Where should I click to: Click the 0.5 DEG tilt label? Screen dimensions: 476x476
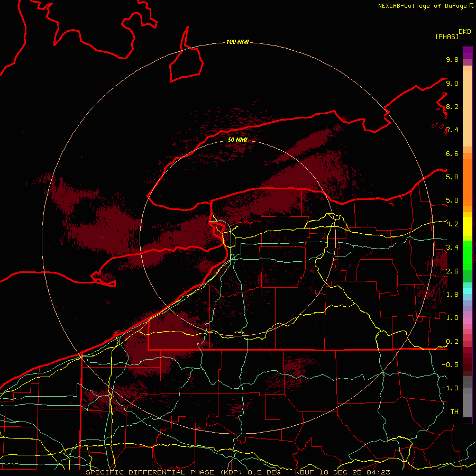point(264,472)
